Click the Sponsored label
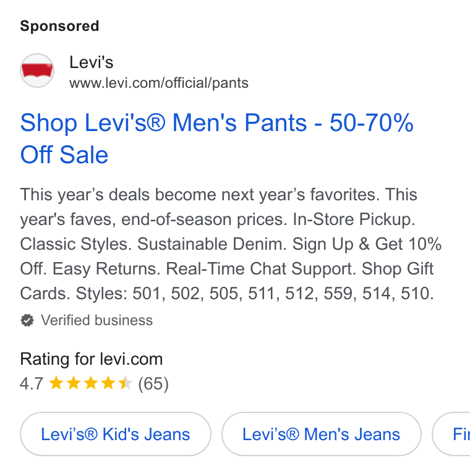Image resolution: width=470 pixels, height=476 pixels. (x=59, y=26)
